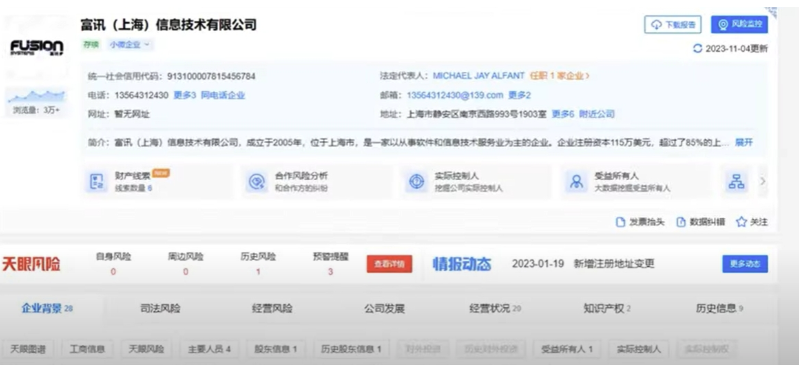The image size is (799, 365).
Task: Select the 历史股东信息 1 sub-tab
Action: [x=351, y=349]
